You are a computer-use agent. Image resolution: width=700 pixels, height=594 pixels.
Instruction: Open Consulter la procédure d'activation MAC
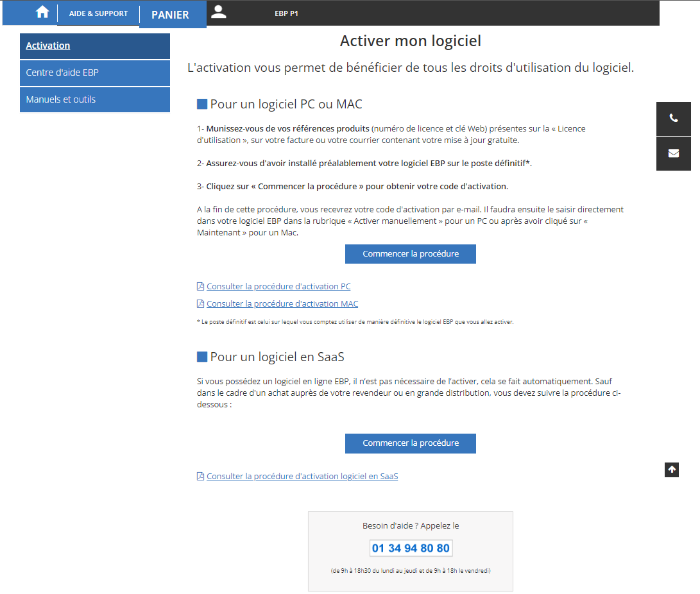[x=282, y=304]
